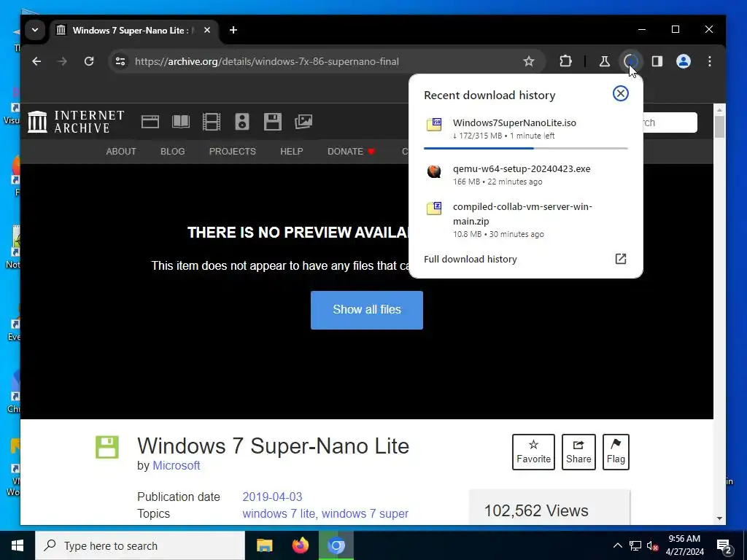Open the Texts book icon
Screen dimensions: 747x560
click(x=181, y=122)
